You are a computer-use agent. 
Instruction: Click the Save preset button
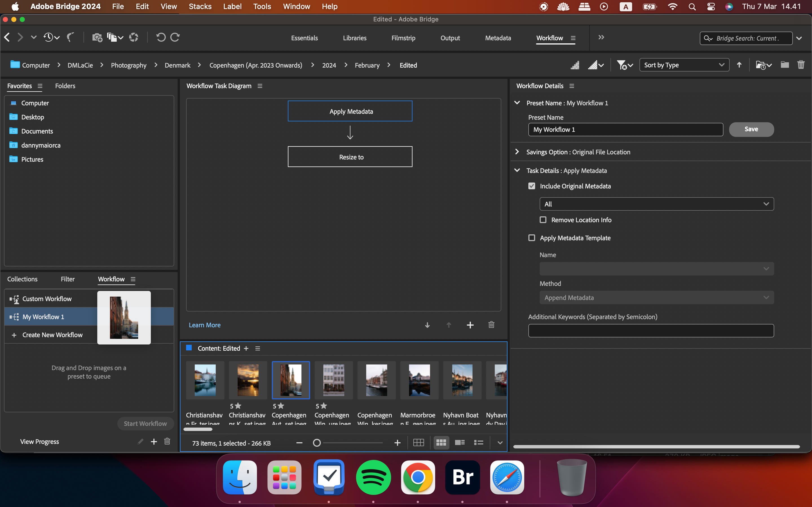point(751,130)
